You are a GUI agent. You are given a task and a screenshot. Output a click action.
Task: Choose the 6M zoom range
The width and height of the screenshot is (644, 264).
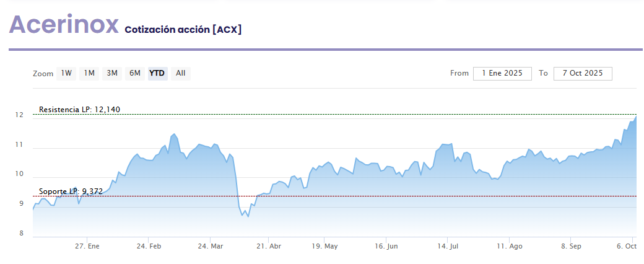(135, 73)
